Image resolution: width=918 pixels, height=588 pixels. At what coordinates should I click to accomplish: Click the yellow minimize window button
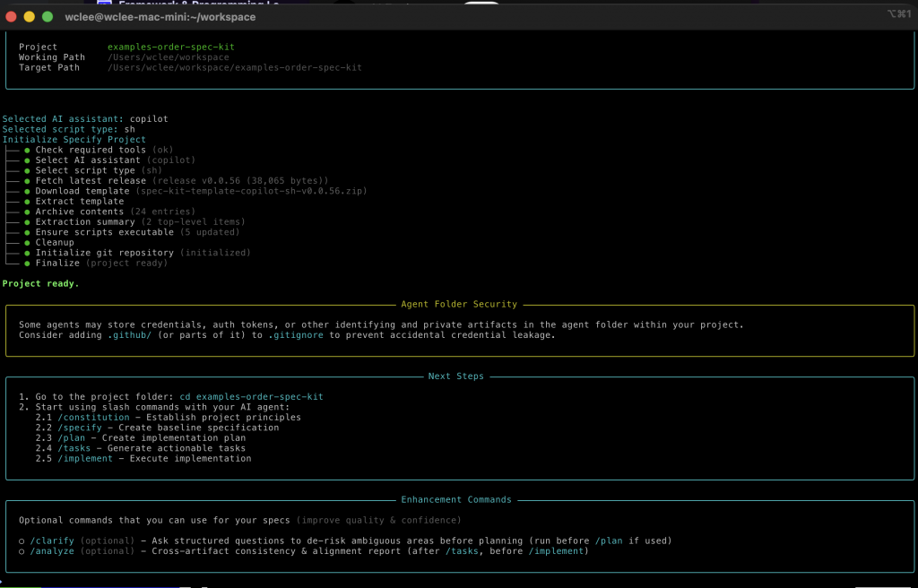[x=29, y=17]
